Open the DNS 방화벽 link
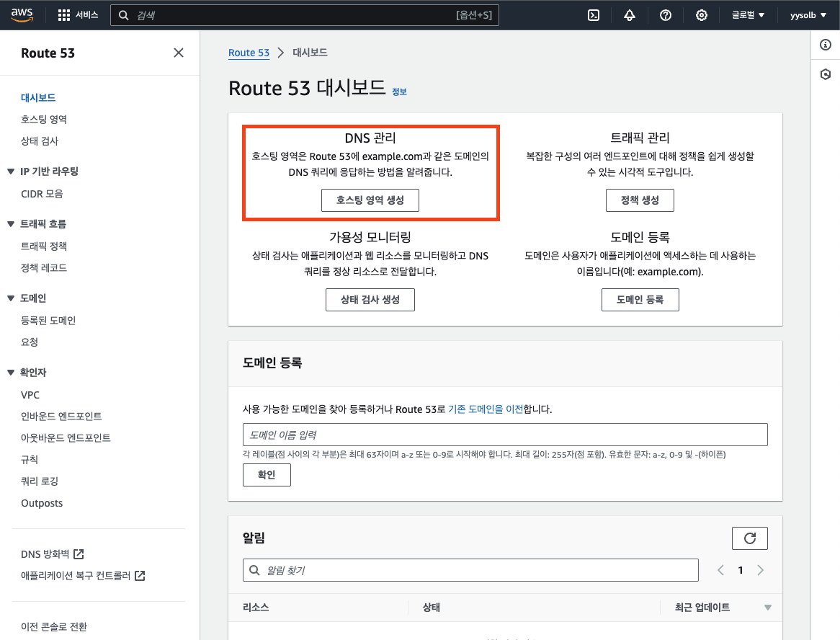The image size is (840, 640). coord(45,554)
